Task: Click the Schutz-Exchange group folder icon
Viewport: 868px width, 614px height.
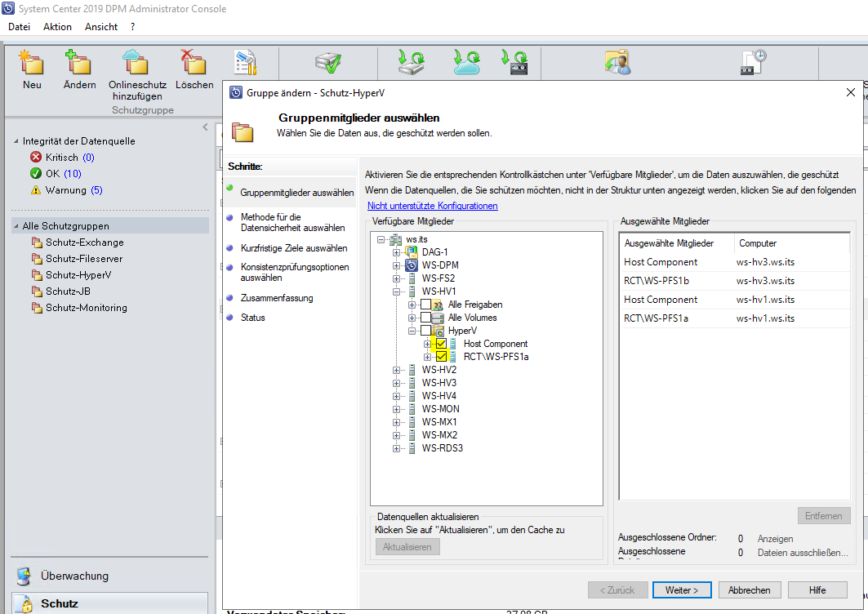Action: 37,242
